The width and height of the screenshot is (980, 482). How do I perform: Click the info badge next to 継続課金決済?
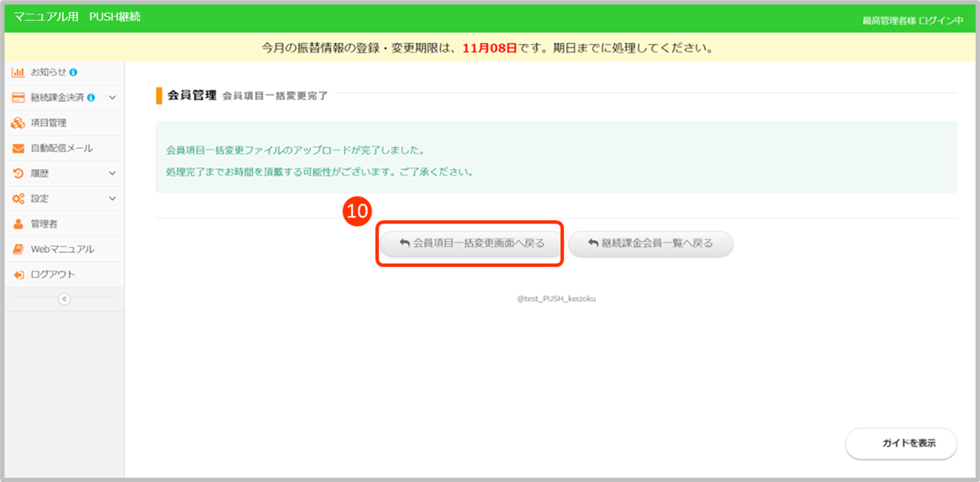pos(91,98)
